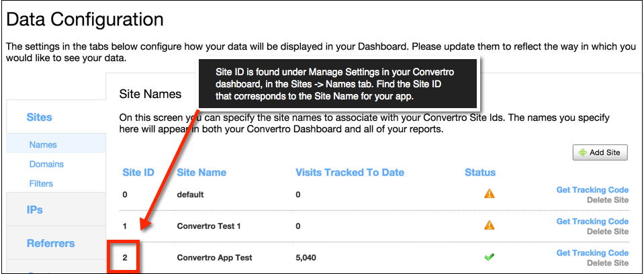This screenshot has height=274, width=644.
Task: Click the Visits Tracked To Date header
Action: (350, 173)
